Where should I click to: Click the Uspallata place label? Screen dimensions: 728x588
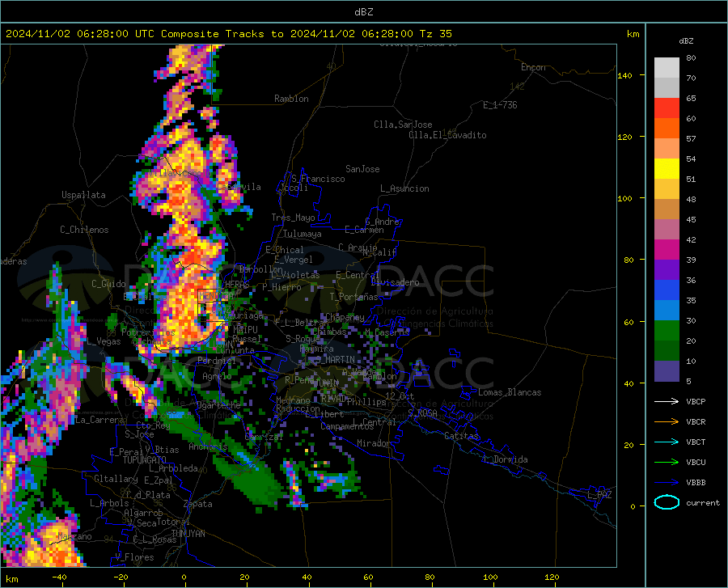point(83,195)
